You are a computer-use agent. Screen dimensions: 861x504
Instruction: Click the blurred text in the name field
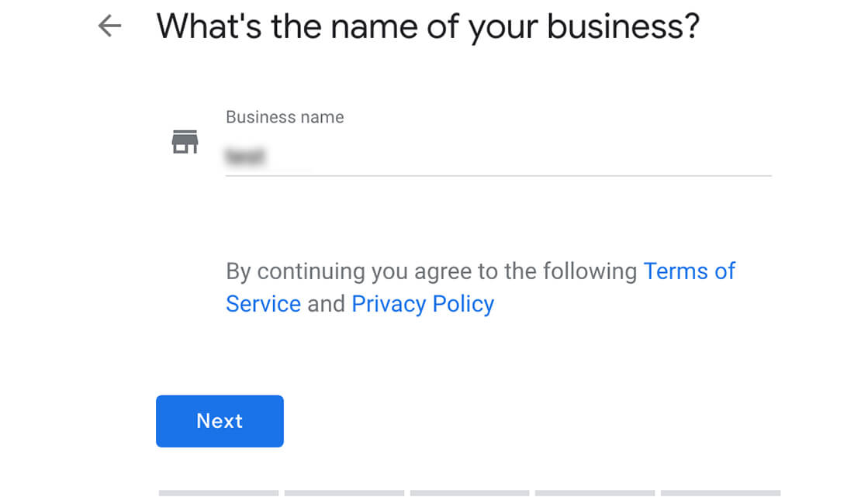244,157
